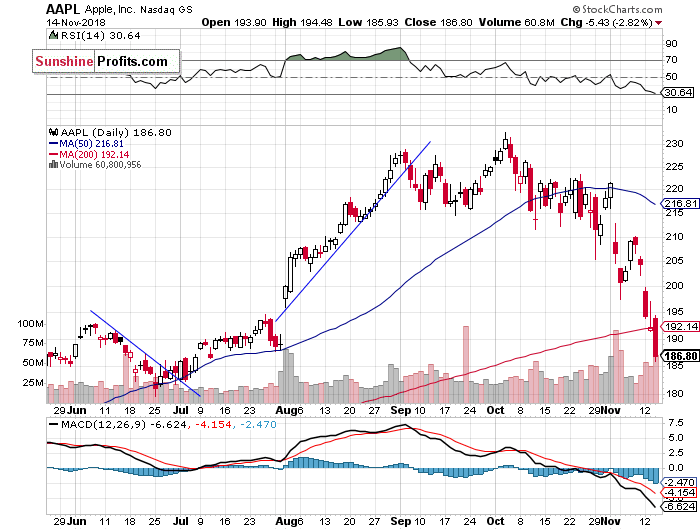700x530 pixels.
Task: Click the -2.470 tag on the MACD axis
Action: pos(679,482)
